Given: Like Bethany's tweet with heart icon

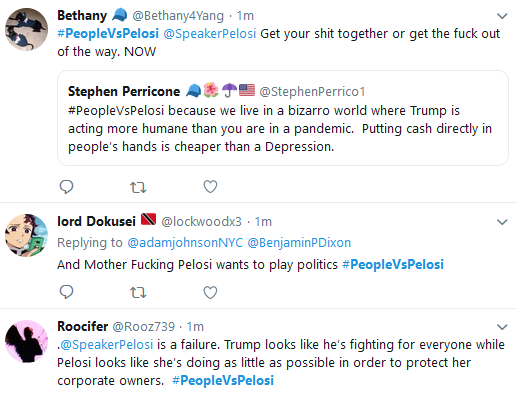Looking at the screenshot, I should (x=210, y=187).
